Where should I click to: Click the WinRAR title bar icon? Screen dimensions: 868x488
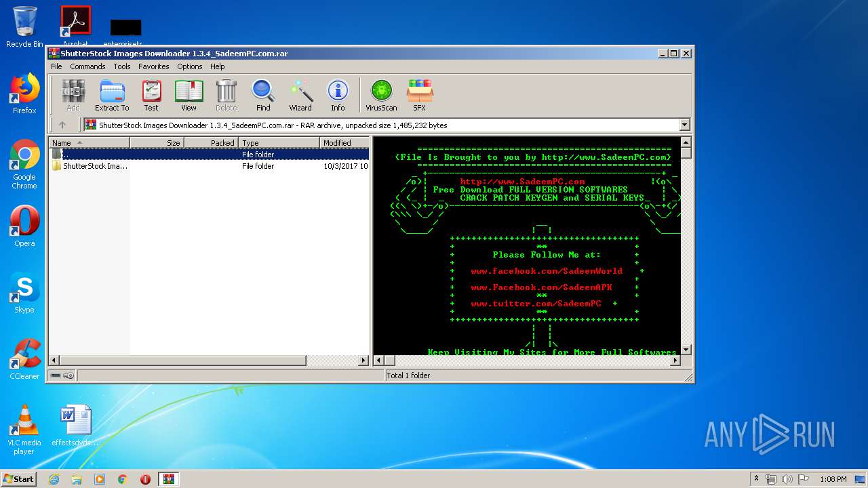click(54, 54)
